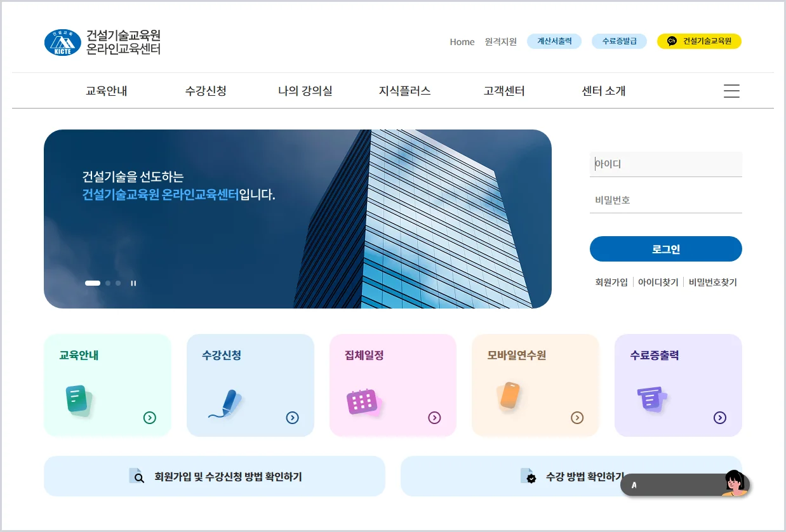Click the arrow circle in 모바일연수원 card

577,418
